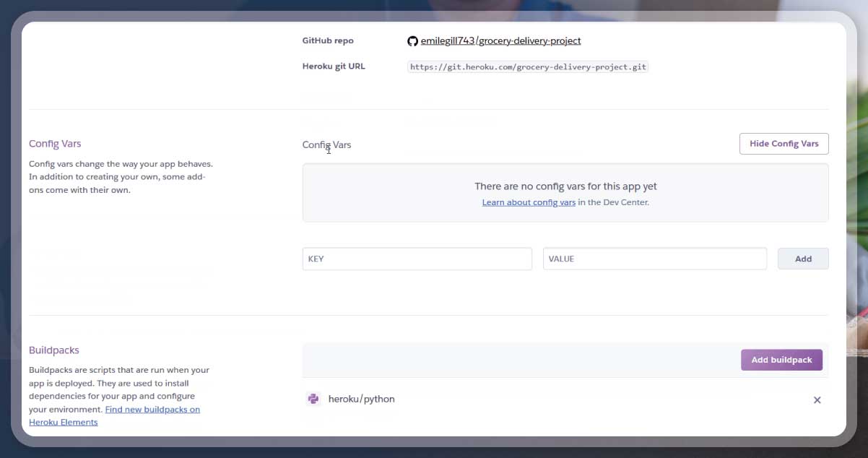
Task: Open the emilegill743/grocery-delivery-project repo link
Action: click(501, 41)
